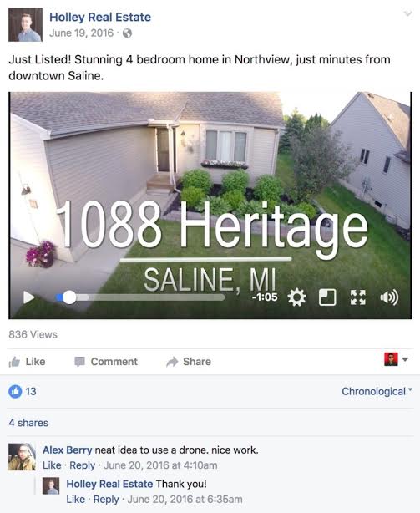Expand the profile identity selector arrow
Viewport: 420px width, 513px height.
pyautogui.click(x=405, y=359)
